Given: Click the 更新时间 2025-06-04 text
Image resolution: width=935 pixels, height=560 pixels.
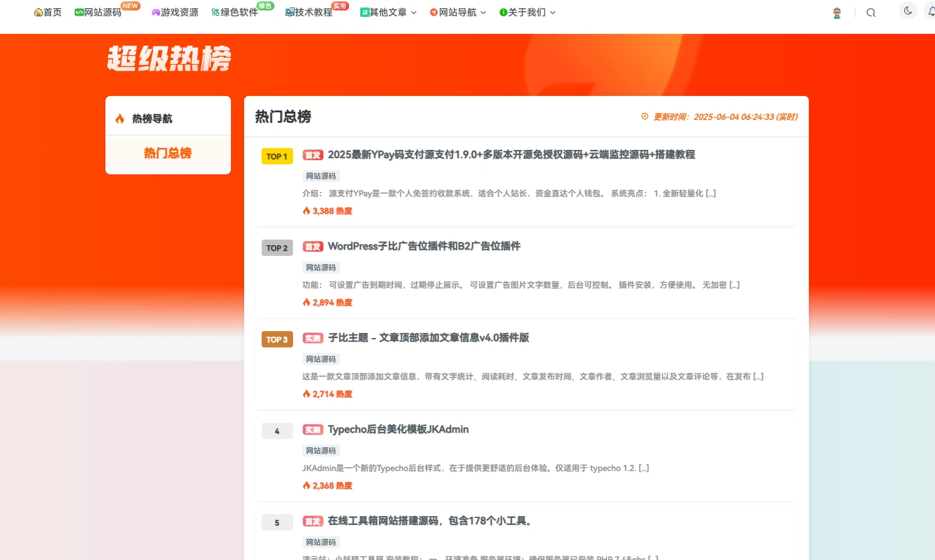Looking at the screenshot, I should tap(725, 117).
